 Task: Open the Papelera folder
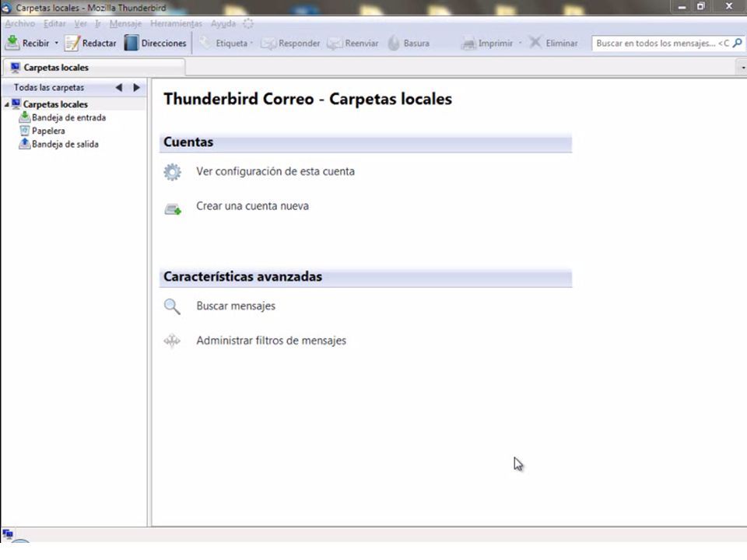tap(48, 131)
